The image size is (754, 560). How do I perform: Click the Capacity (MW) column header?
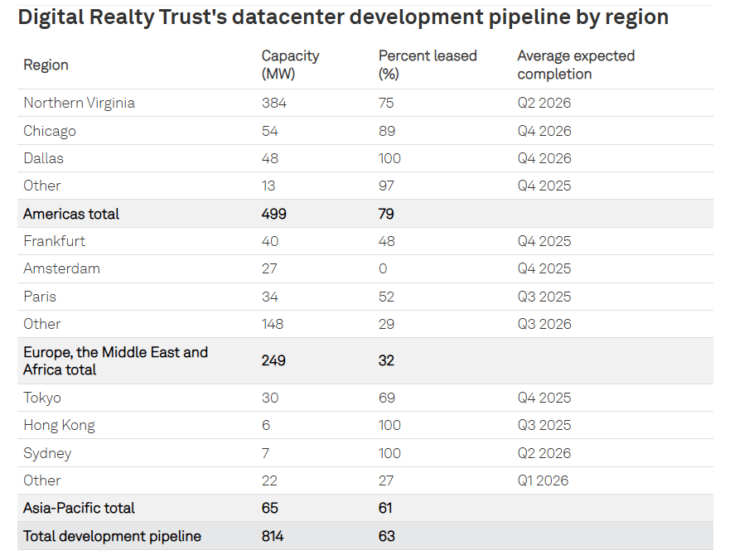coord(290,65)
